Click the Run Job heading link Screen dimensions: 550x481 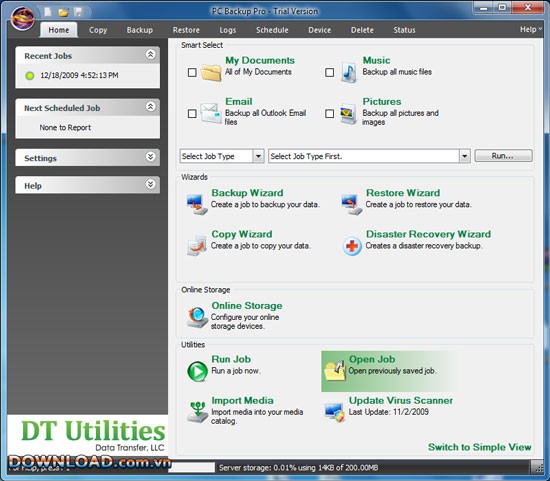point(231,359)
